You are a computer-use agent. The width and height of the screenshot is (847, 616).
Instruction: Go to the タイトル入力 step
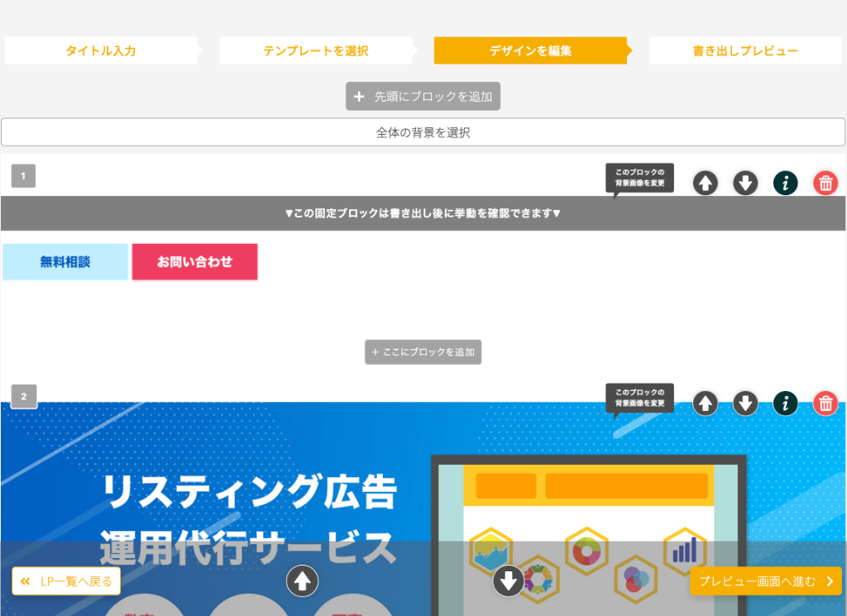[100, 50]
